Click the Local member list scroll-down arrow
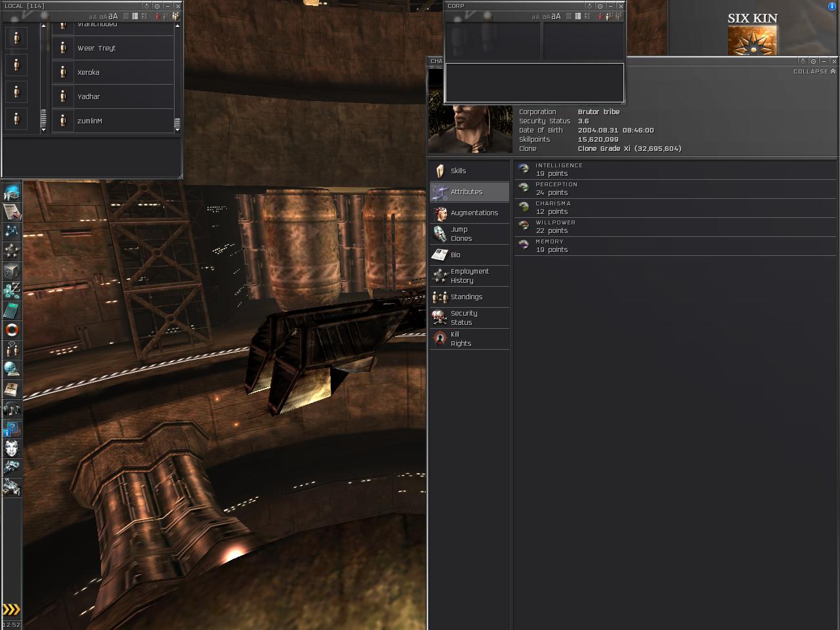The height and width of the screenshot is (630, 840). tap(177, 130)
